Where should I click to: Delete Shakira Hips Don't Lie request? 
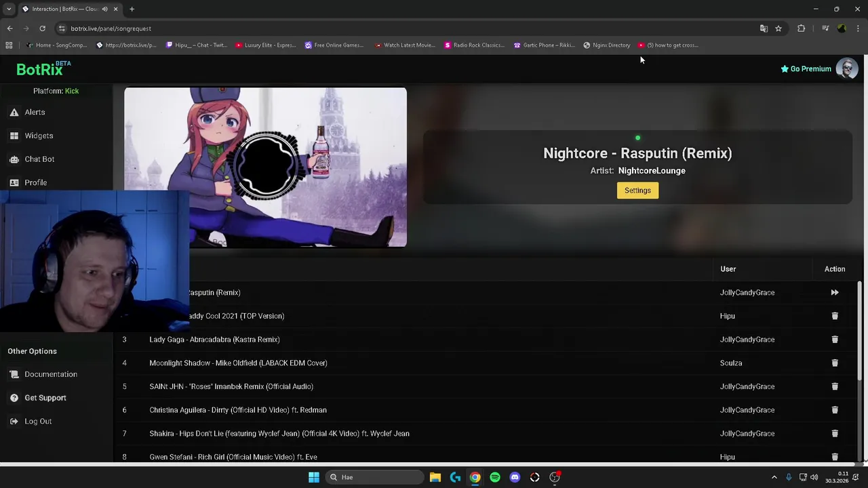(835, 434)
